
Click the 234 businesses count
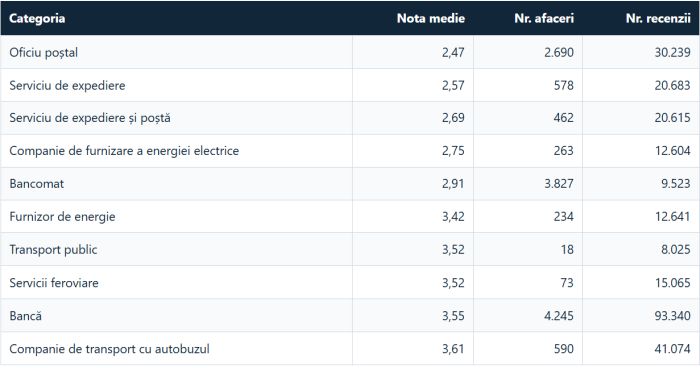click(x=564, y=217)
